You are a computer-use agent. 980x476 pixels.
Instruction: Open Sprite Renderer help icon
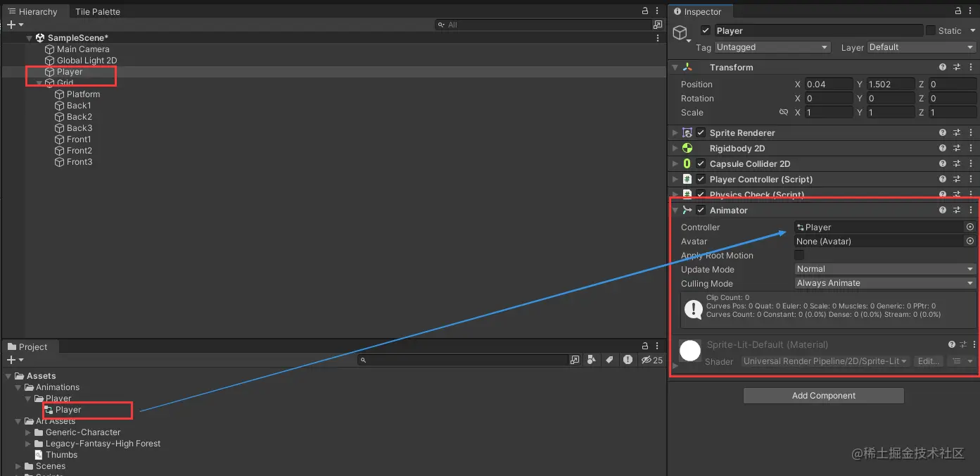point(943,133)
